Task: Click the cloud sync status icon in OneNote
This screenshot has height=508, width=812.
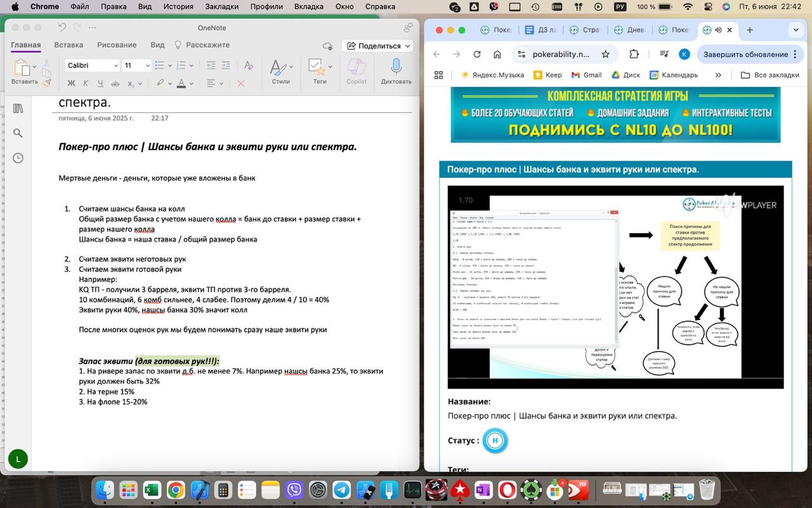Action: click(327, 46)
